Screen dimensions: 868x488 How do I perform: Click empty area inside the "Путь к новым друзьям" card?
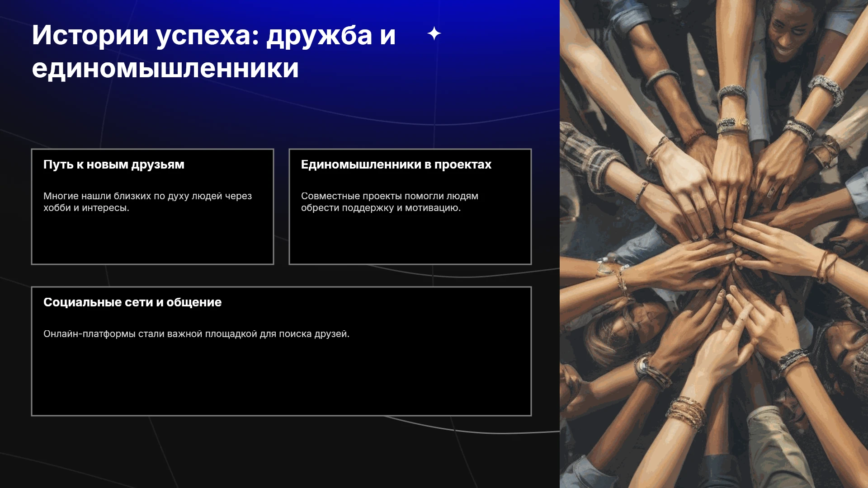click(152, 239)
